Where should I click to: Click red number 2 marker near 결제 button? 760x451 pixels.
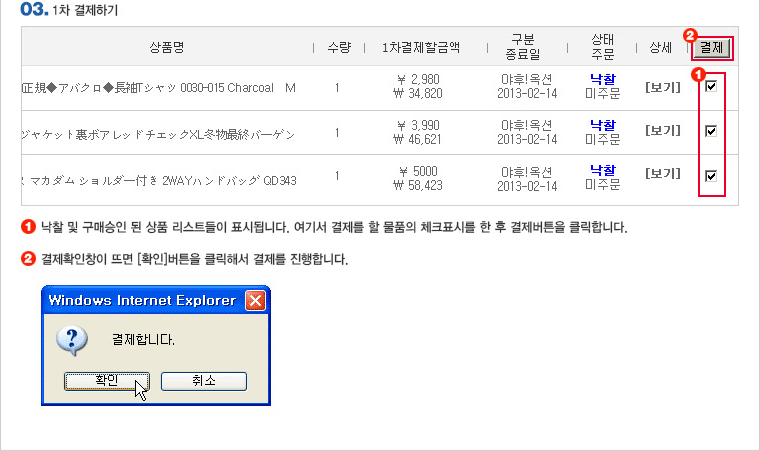click(689, 35)
